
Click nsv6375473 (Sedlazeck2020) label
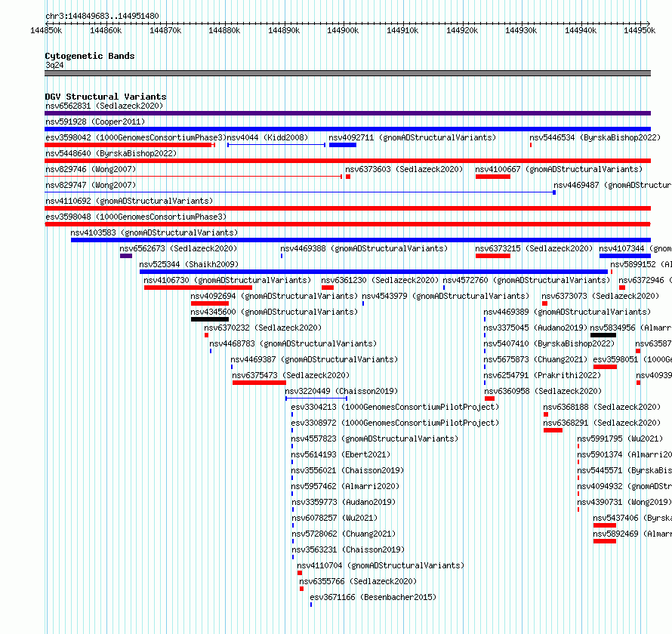pyautogui.click(x=291, y=375)
